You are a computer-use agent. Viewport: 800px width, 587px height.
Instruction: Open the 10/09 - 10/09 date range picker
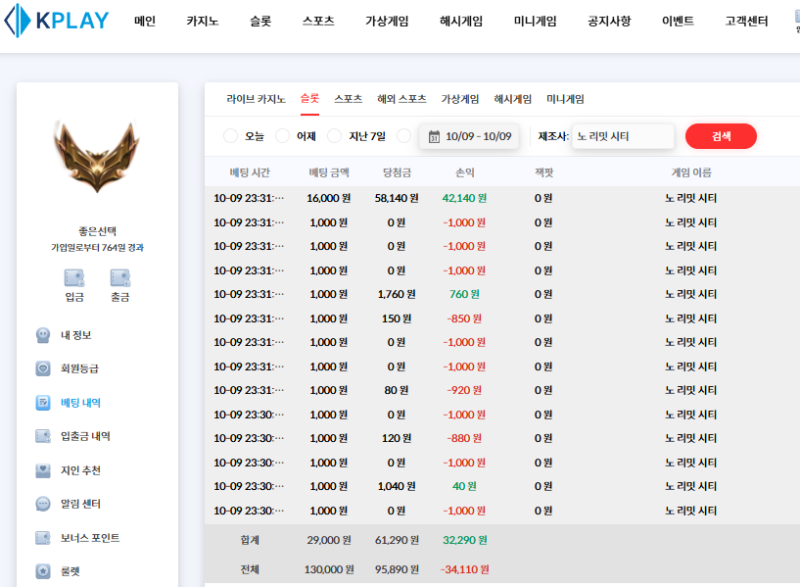[469, 136]
